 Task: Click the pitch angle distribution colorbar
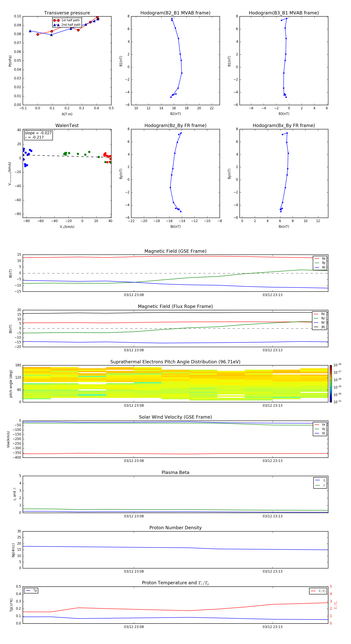331,383
